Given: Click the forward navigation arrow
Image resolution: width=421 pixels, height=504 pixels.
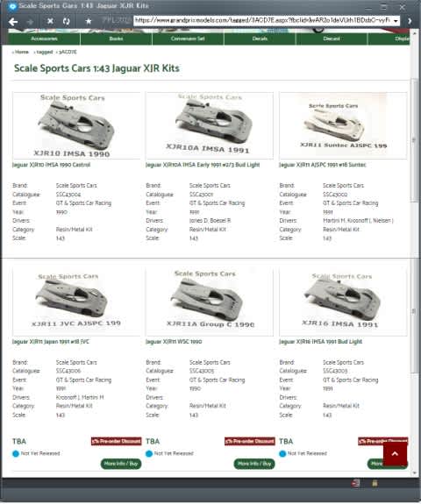Looking at the screenshot, I should tap(31, 22).
